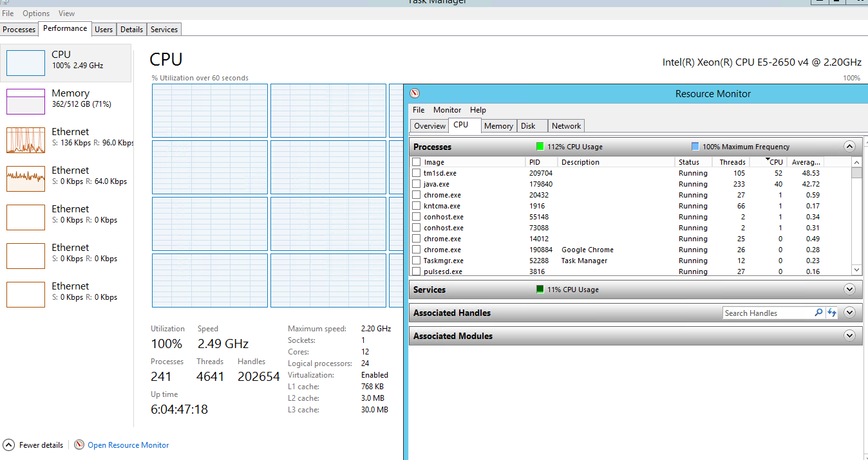Check the chrome.exe PID 20432 checkbox
This screenshot has width=868, height=460.
417,195
